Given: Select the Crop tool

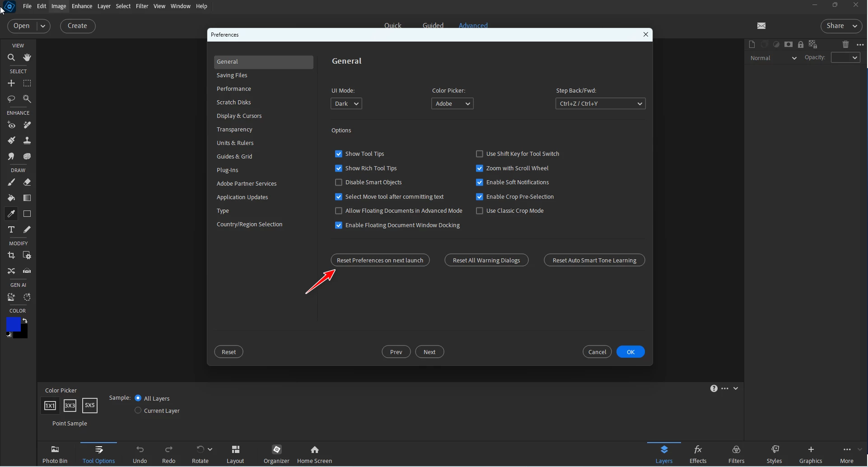Looking at the screenshot, I should [x=11, y=256].
